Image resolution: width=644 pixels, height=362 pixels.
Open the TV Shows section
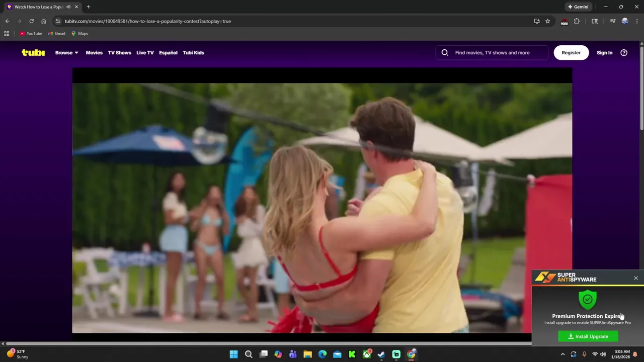coord(119,52)
